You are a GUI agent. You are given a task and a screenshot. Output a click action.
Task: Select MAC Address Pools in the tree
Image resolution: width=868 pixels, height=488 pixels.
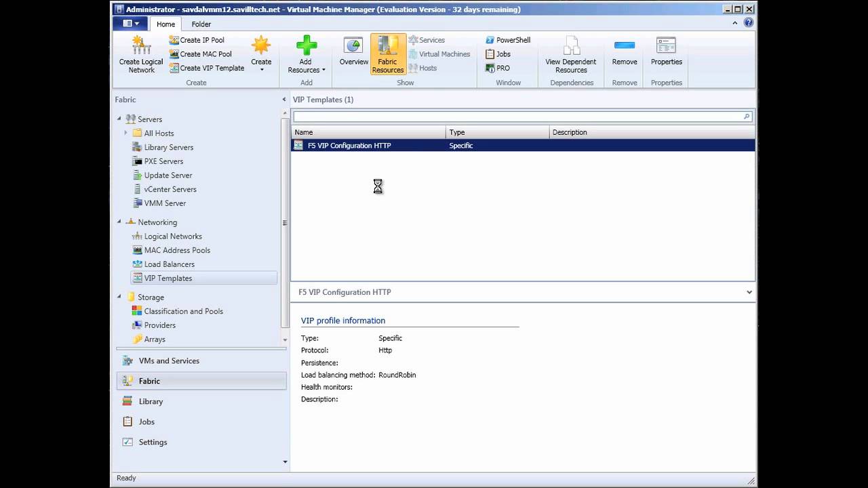(177, 250)
